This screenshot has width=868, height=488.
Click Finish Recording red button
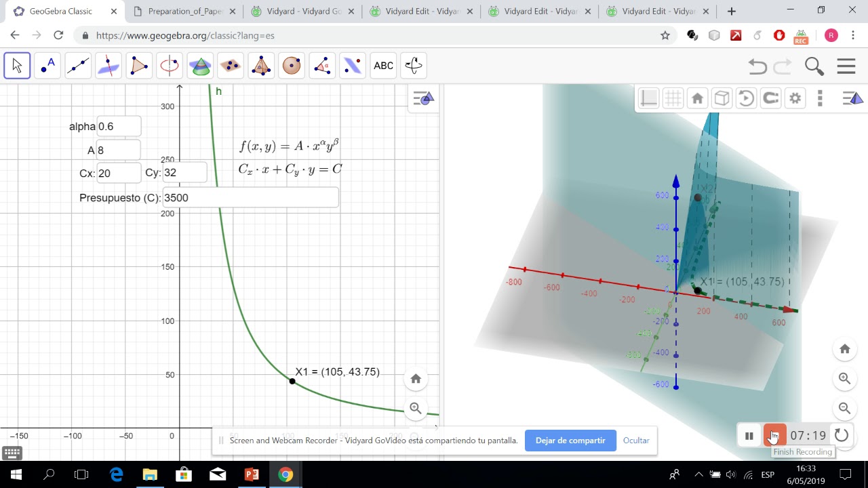774,436
